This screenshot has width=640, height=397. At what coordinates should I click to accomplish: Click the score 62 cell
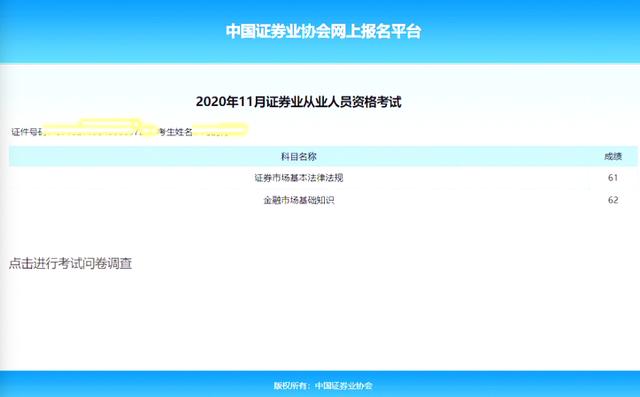pyautogui.click(x=613, y=200)
